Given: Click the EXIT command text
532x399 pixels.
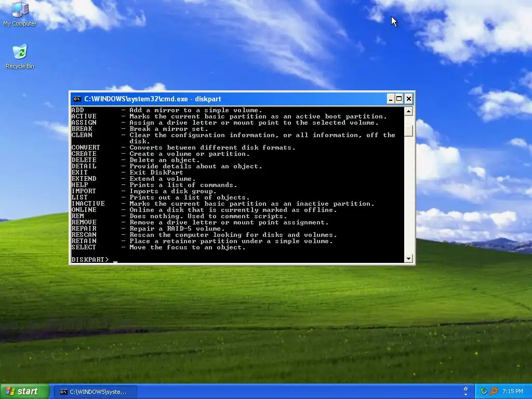Looking at the screenshot, I should pyautogui.click(x=79, y=172).
